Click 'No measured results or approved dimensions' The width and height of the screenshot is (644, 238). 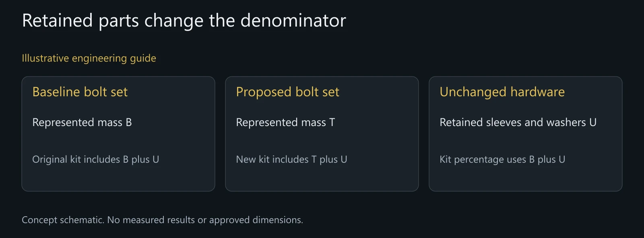tap(205, 220)
